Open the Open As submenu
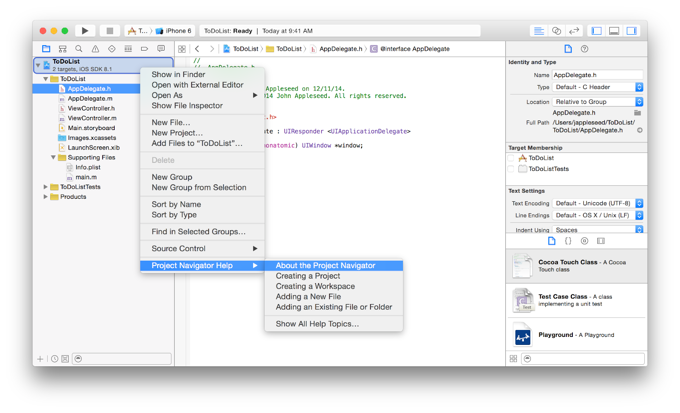 pyautogui.click(x=202, y=95)
